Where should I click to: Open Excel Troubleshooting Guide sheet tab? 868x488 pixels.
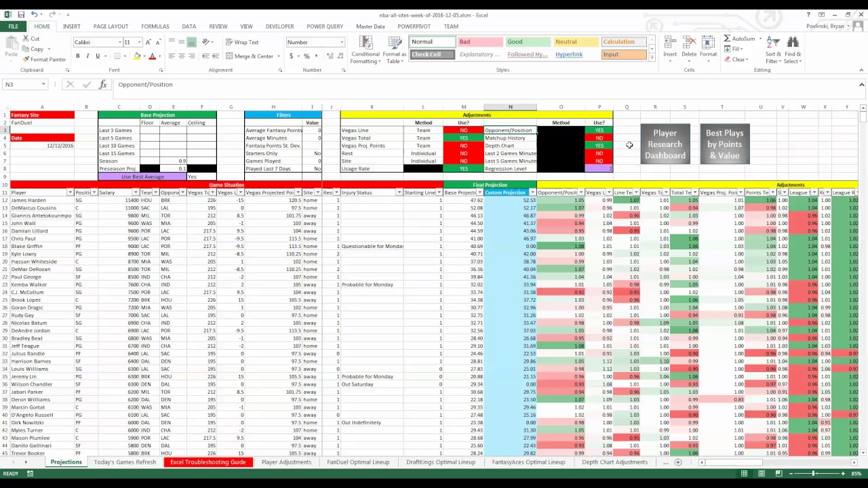[208, 462]
